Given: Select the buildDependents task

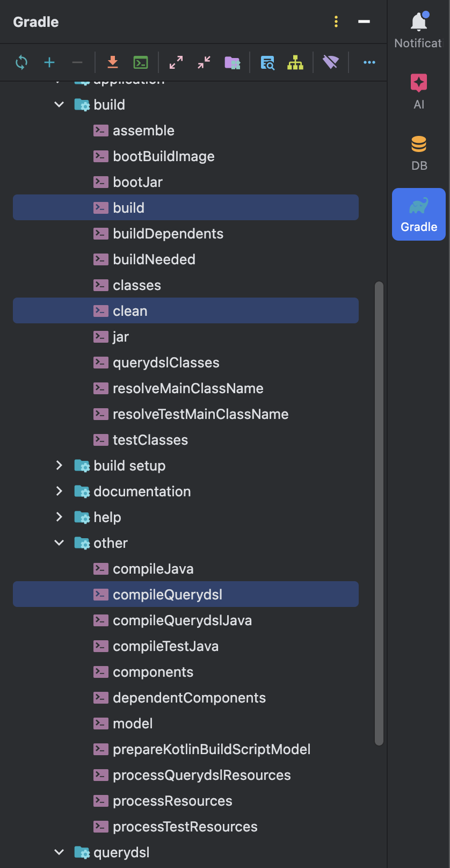Looking at the screenshot, I should 186,234.
